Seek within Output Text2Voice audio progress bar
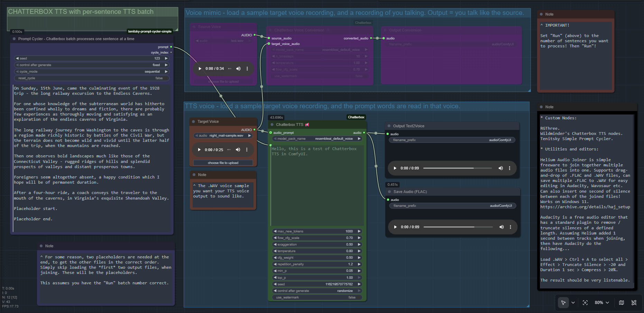644x313 pixels. point(457,168)
